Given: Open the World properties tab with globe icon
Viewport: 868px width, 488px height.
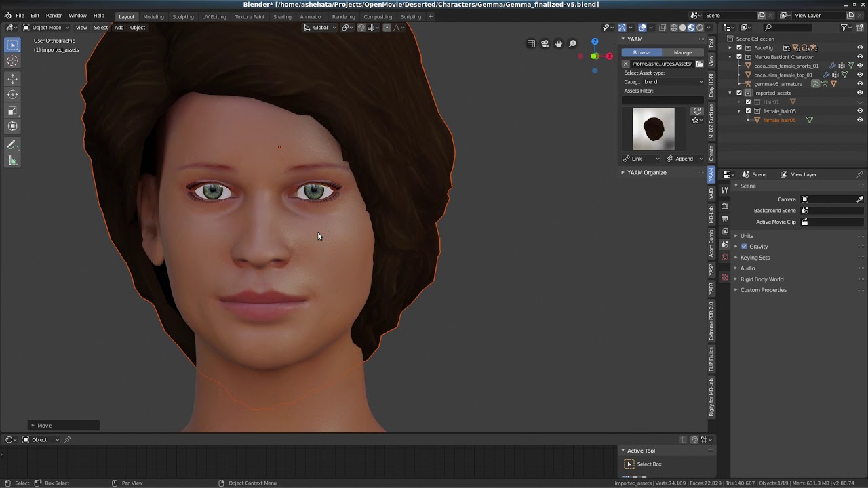Looking at the screenshot, I should (725, 257).
